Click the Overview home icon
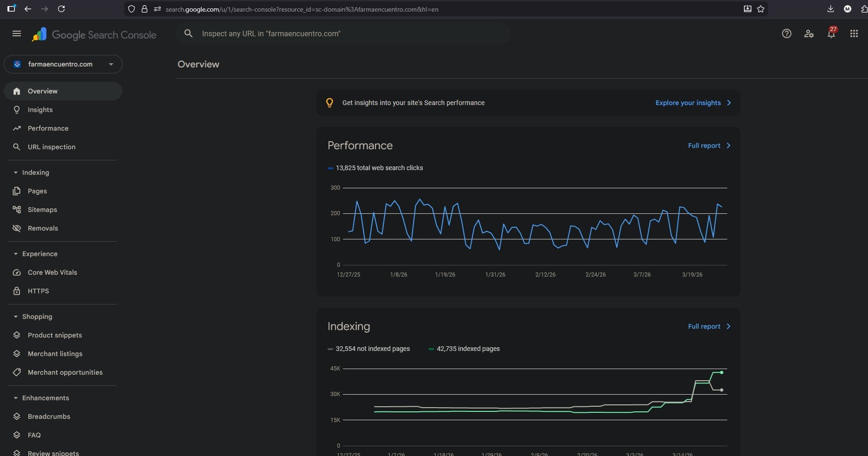The width and height of the screenshot is (868, 456). (x=17, y=91)
